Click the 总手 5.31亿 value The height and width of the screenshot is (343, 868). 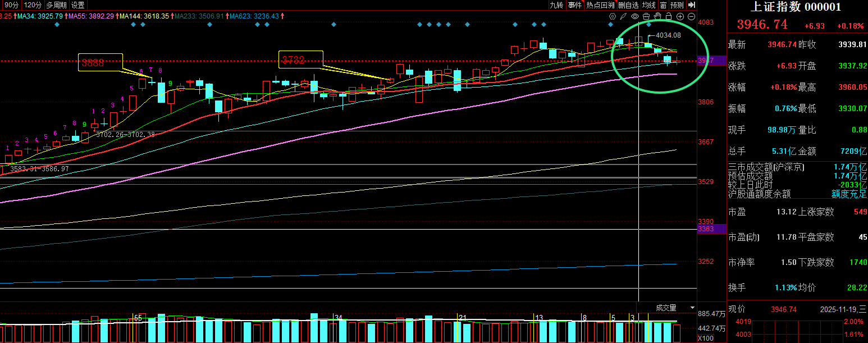click(784, 152)
